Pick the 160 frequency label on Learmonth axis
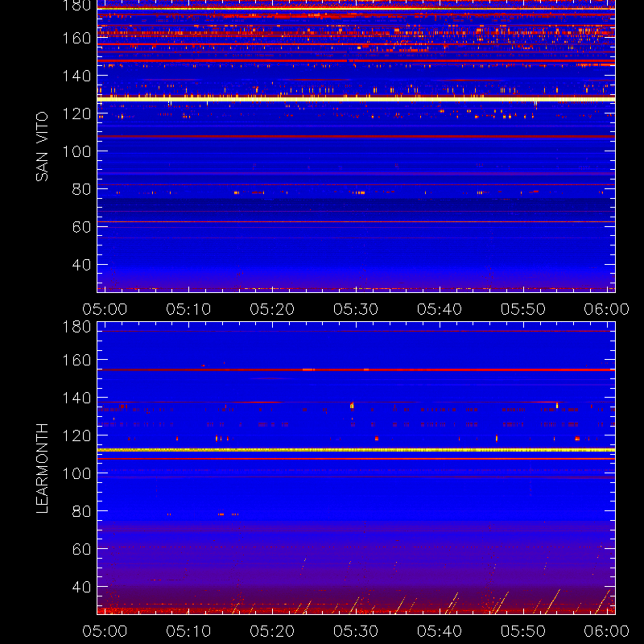This screenshot has height=644, width=644. (76, 360)
